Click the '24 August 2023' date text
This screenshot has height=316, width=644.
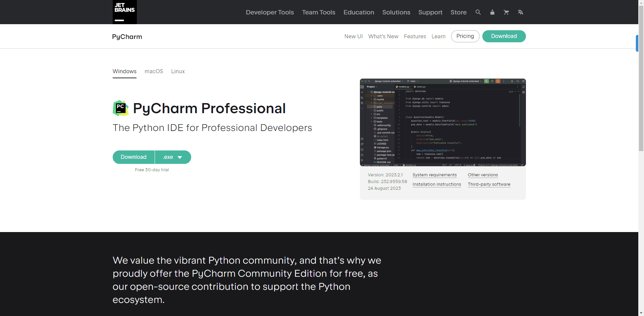[384, 188]
